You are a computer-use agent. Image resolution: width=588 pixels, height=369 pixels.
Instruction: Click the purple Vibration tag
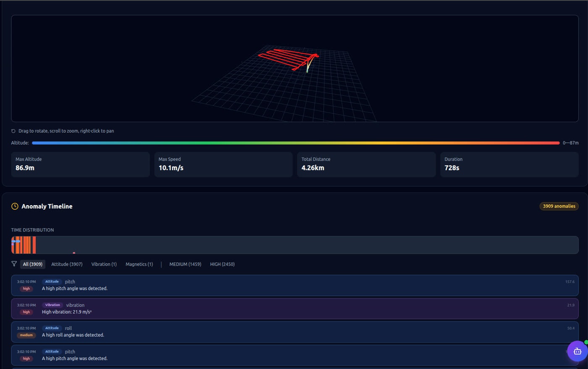coord(52,305)
